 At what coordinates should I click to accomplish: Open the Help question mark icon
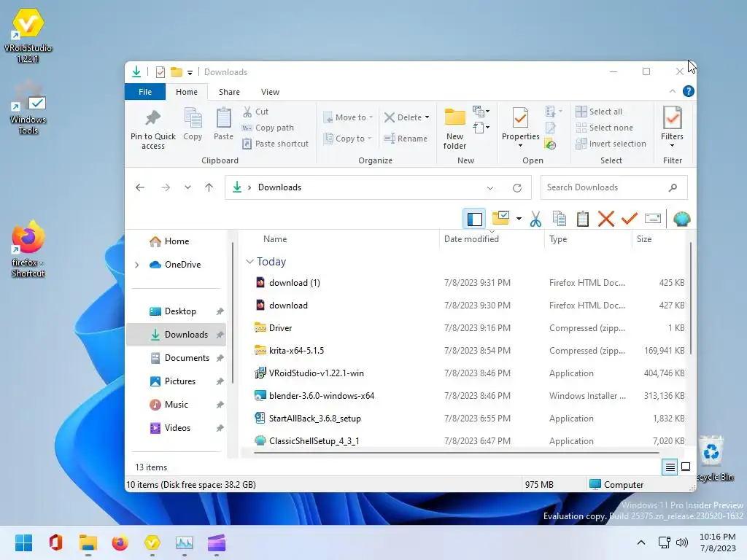(688, 91)
